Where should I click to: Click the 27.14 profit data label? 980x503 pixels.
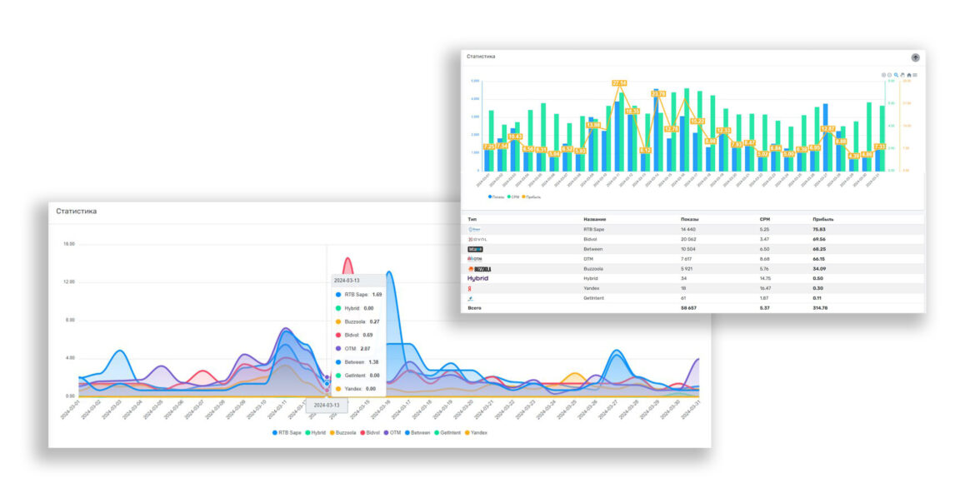point(619,83)
